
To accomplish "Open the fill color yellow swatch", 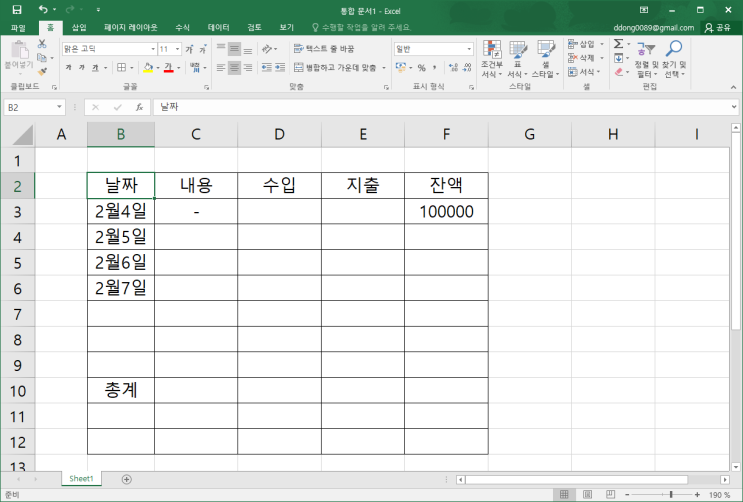I will [x=148, y=68].
